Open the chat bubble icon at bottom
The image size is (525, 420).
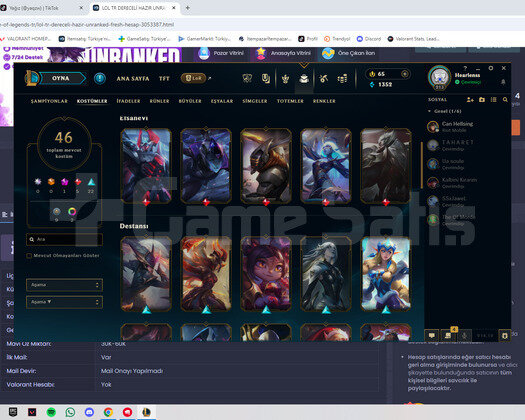click(x=432, y=335)
